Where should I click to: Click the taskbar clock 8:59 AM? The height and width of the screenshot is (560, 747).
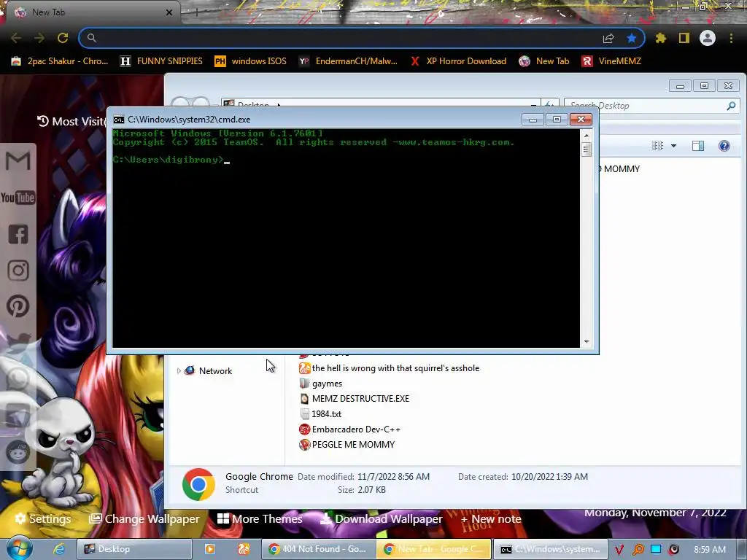[x=710, y=550]
